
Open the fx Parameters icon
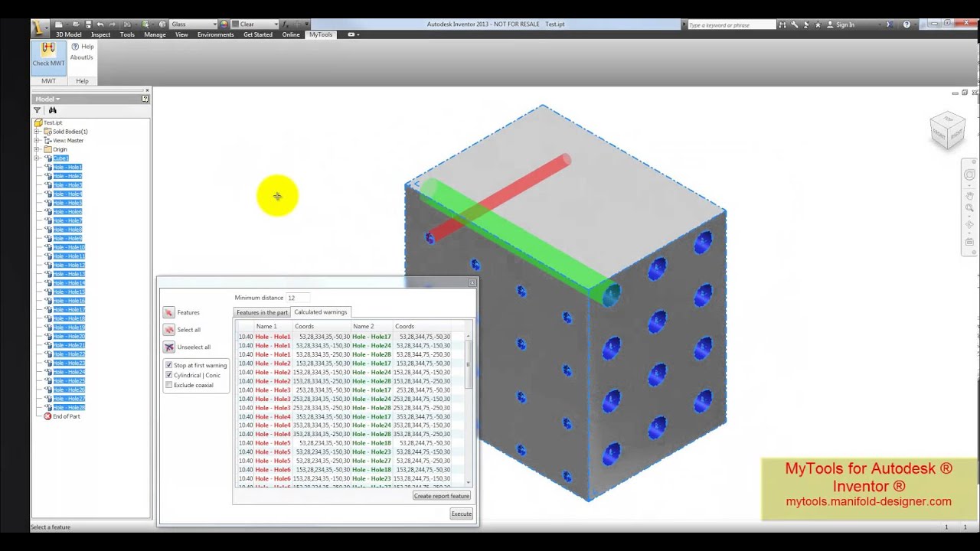tap(286, 24)
